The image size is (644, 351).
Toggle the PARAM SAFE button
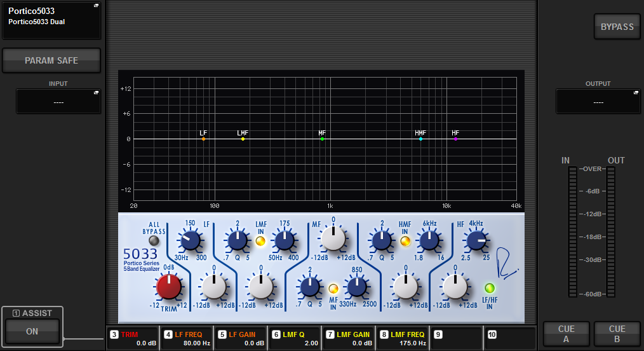(51, 60)
